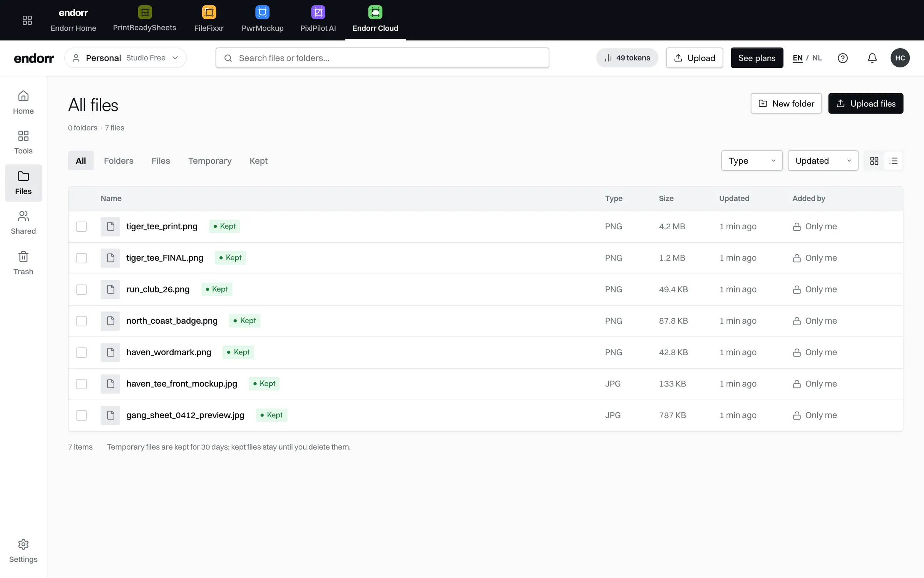Switch to grid view icon
The image size is (924, 578).
(874, 161)
